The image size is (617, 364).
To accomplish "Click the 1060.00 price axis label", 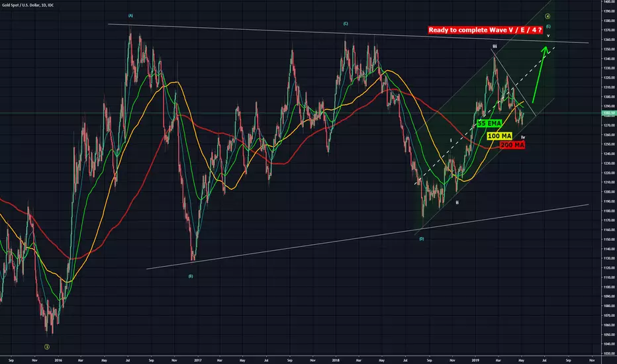I will click(610, 325).
